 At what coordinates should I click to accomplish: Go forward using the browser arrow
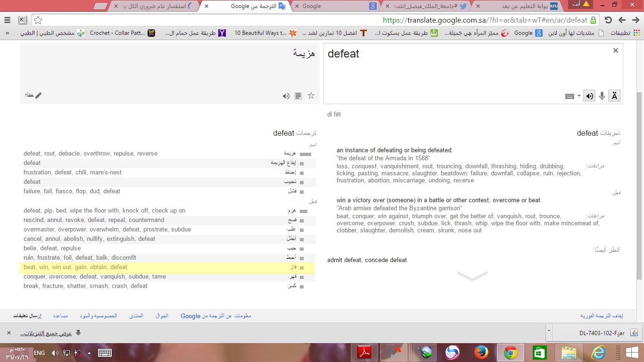click(x=622, y=20)
